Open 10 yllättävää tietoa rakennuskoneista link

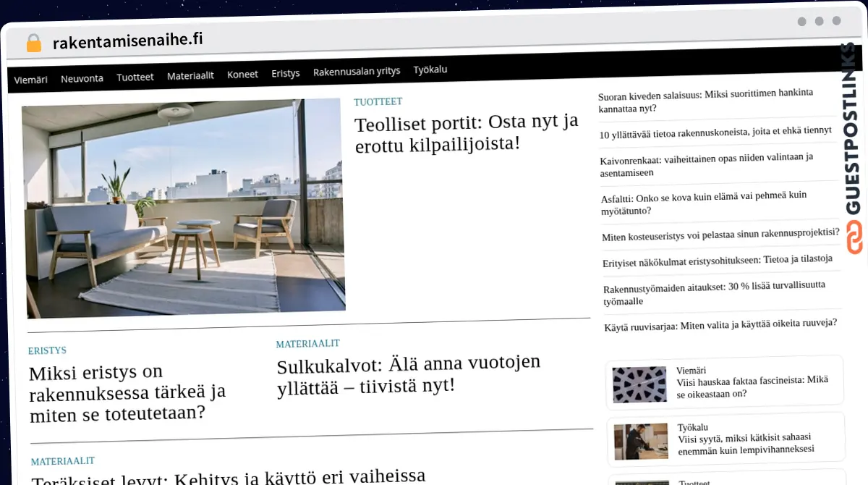pos(715,132)
